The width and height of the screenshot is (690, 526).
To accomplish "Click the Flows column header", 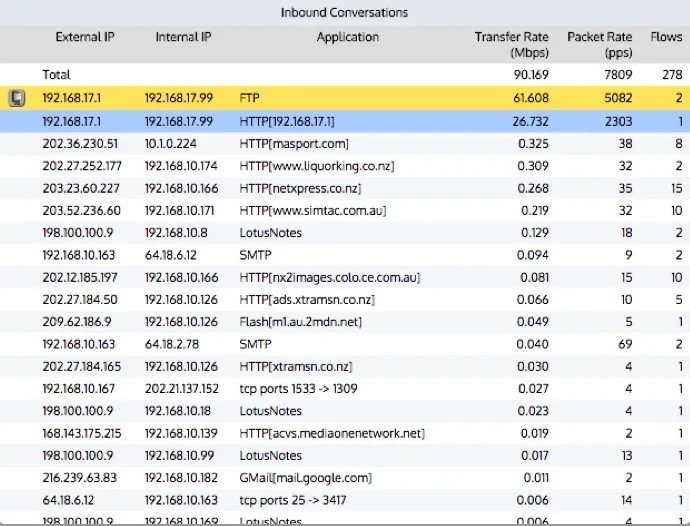I will click(666, 37).
